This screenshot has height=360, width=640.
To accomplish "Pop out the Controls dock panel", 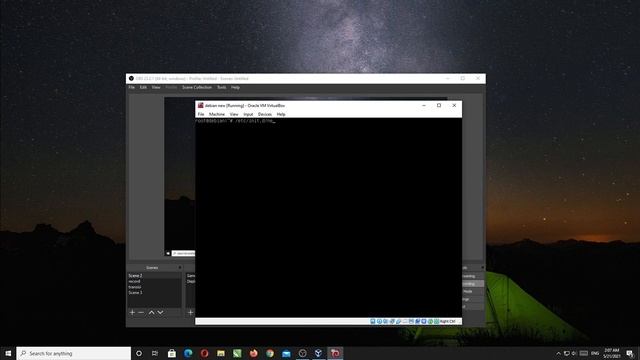I will point(482,268).
